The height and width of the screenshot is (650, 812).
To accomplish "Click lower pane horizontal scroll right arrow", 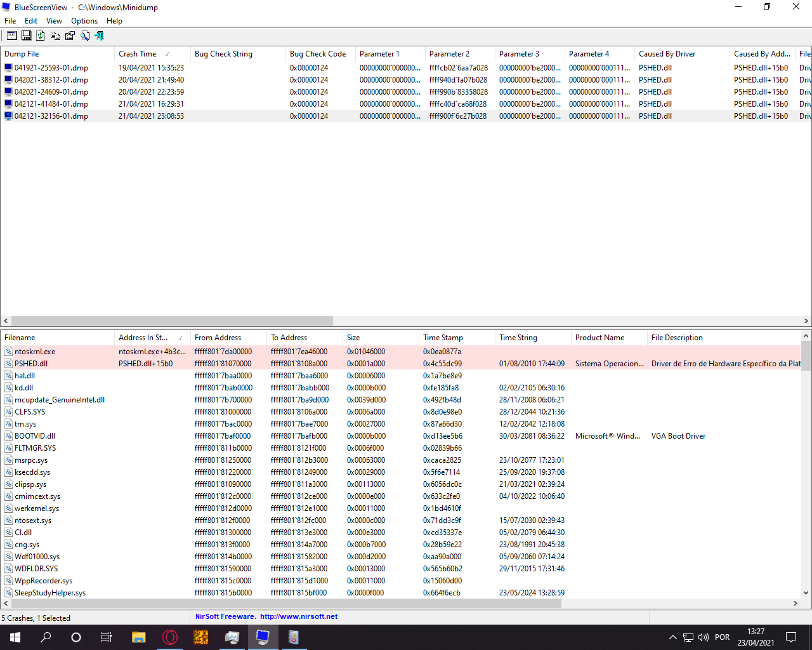I will tap(796, 604).
